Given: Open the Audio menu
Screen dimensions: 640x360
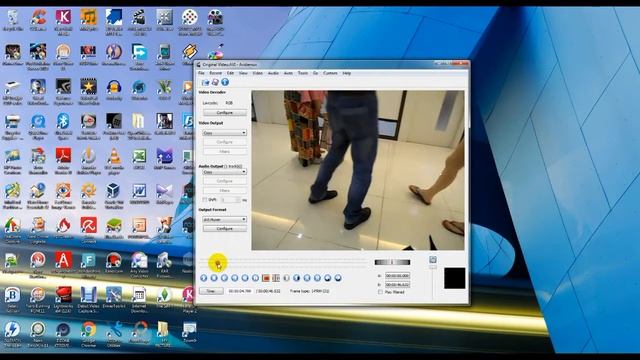Looking at the screenshot, I should (x=273, y=73).
